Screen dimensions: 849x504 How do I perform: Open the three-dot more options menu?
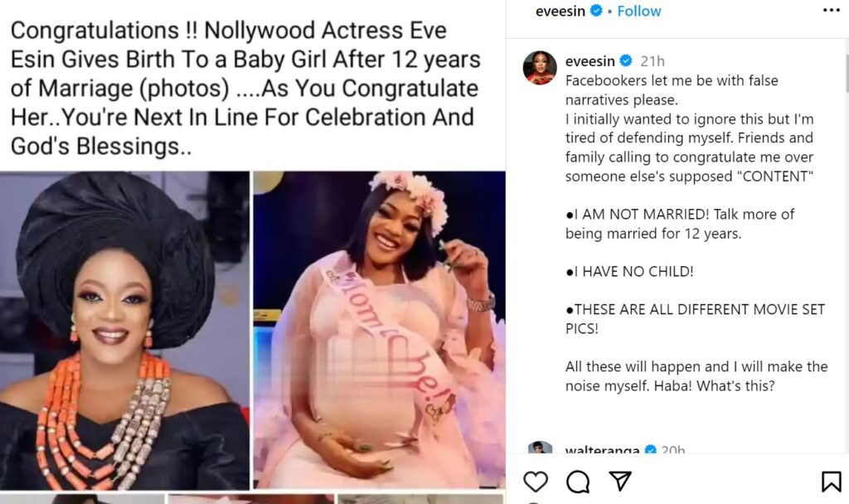tap(831, 11)
